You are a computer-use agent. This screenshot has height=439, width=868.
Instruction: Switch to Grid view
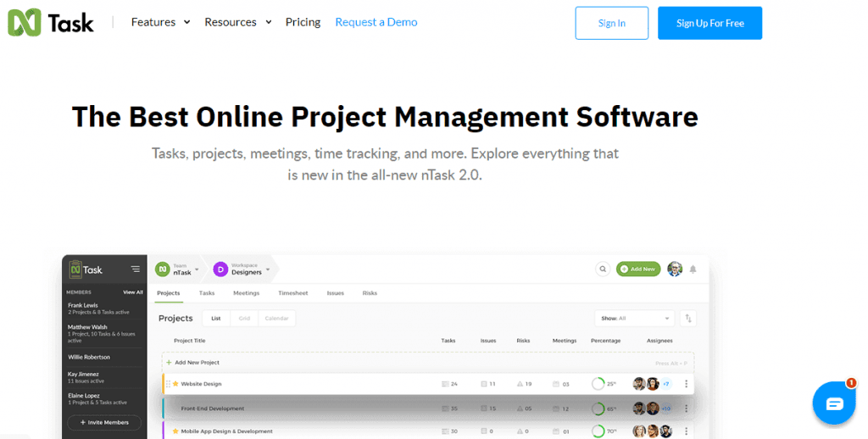click(x=244, y=319)
